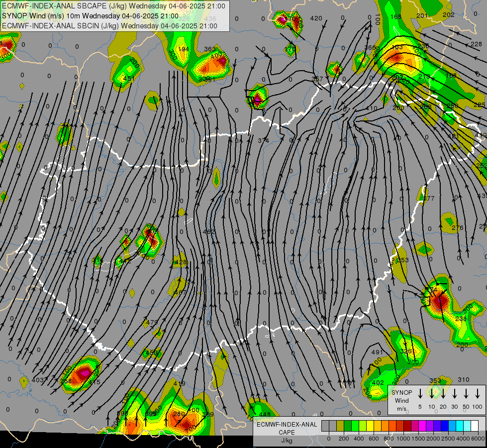Select the bright magenta CAPE legend swatch
This screenshot has width=487, height=448.
(x=422, y=426)
